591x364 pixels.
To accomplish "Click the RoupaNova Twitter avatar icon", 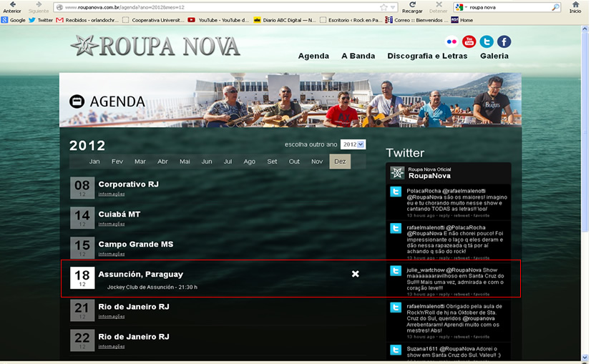I will tap(397, 172).
